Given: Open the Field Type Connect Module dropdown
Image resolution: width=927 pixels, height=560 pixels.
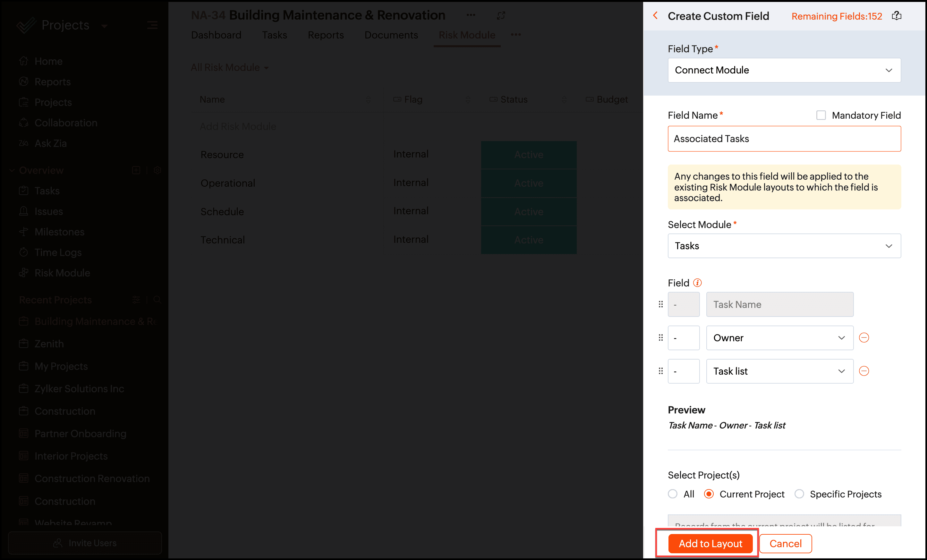Looking at the screenshot, I should [x=784, y=70].
